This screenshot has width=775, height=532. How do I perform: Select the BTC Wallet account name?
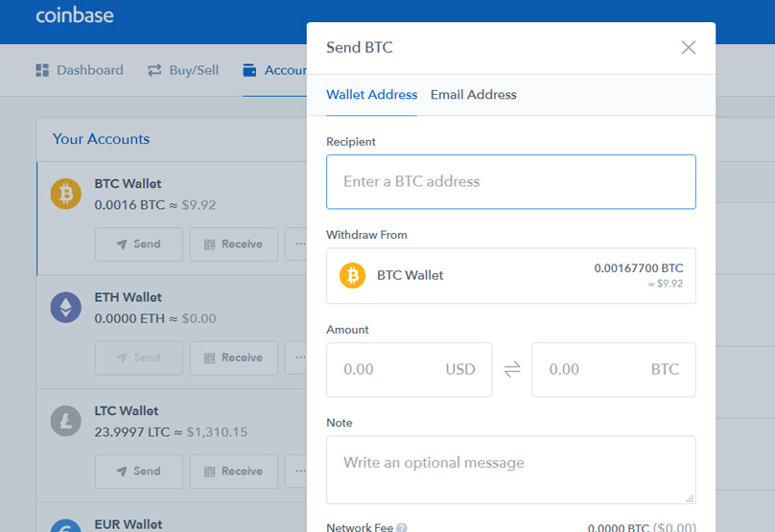(x=128, y=184)
